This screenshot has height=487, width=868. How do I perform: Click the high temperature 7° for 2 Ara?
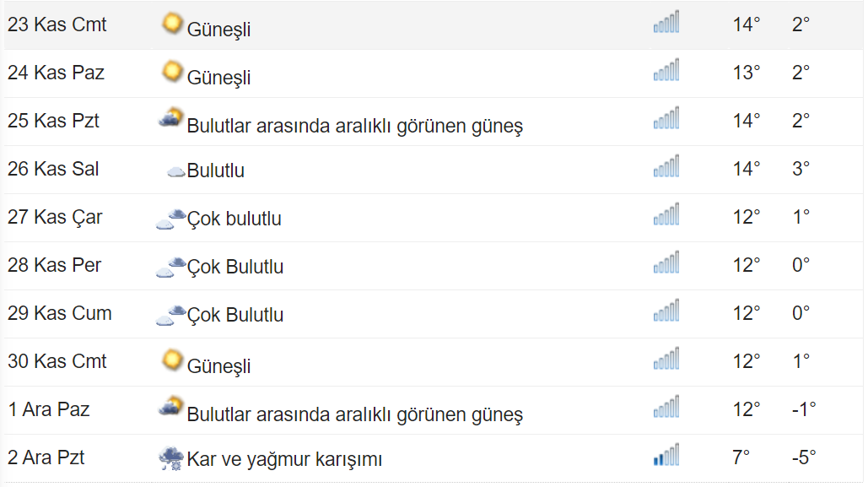coord(741,457)
